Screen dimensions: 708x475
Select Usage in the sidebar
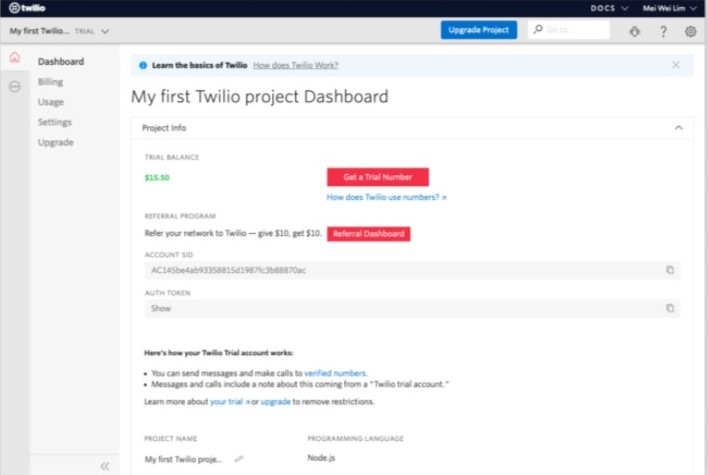click(x=51, y=102)
